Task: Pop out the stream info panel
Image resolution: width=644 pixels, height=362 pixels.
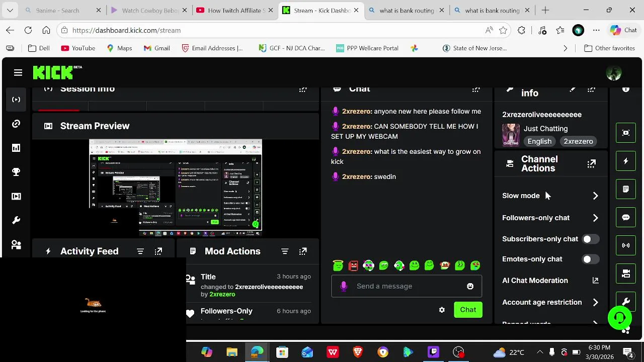Action: 592,89
